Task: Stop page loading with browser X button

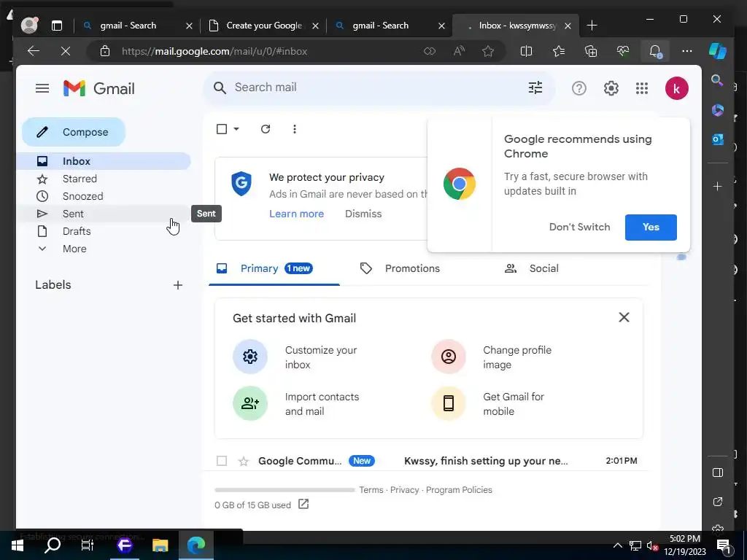Action: point(66,51)
